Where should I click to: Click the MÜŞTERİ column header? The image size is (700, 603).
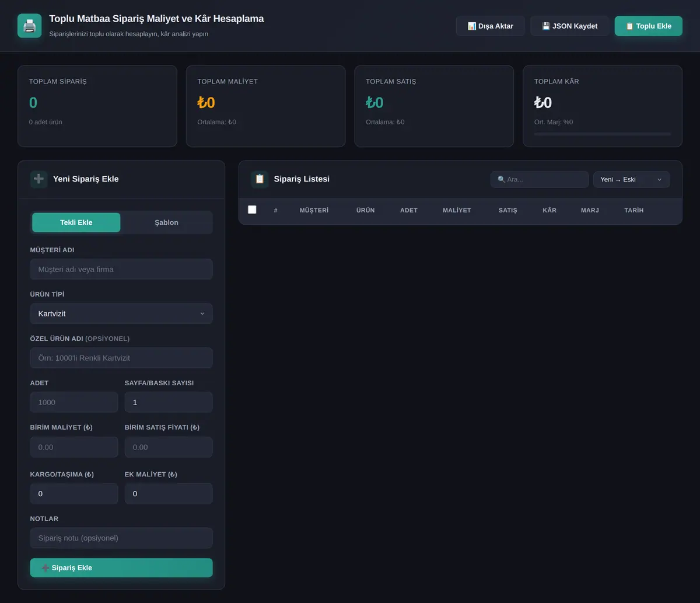tap(314, 210)
